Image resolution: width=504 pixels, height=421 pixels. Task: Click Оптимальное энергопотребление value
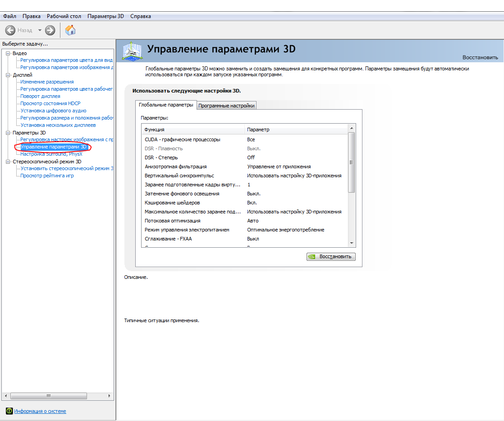285,230
